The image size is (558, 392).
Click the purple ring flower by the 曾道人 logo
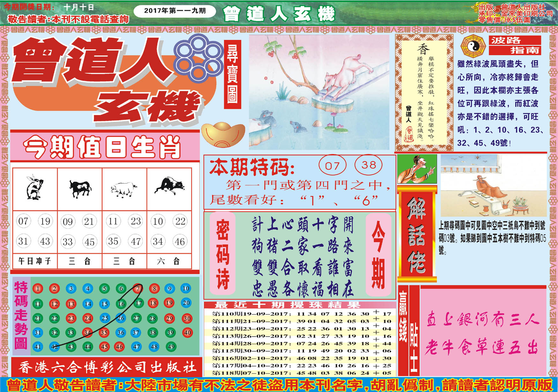tap(198, 58)
